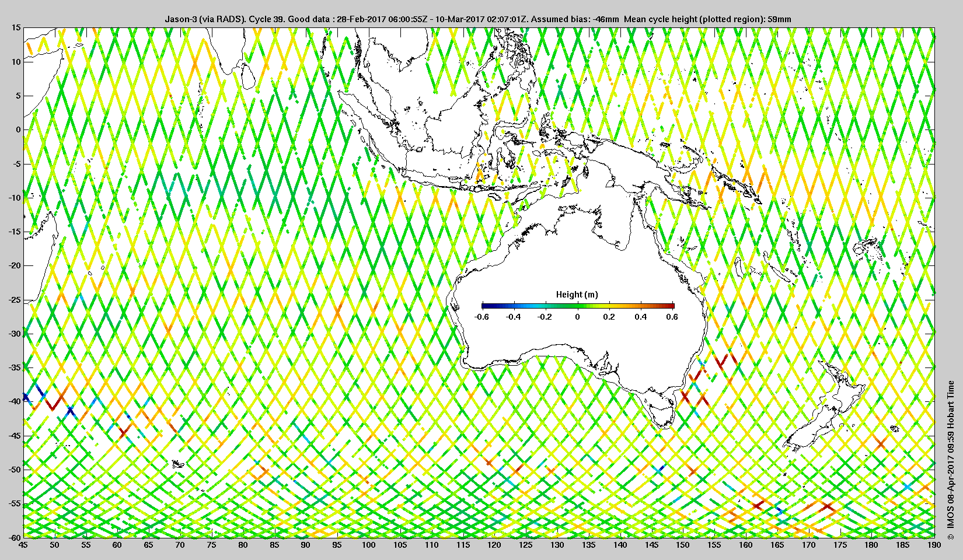This screenshot has width=963, height=560.
Task: Click longitude axis label 160
Action: [745, 545]
